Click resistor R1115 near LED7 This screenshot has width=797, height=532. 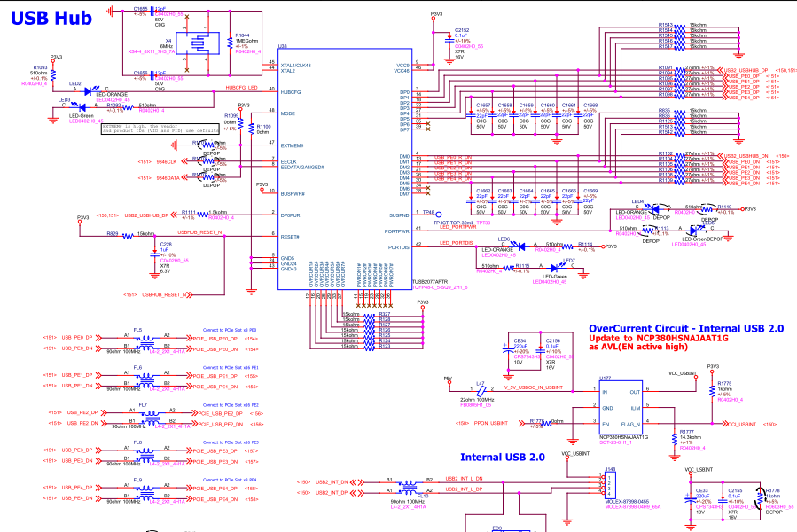509,268
